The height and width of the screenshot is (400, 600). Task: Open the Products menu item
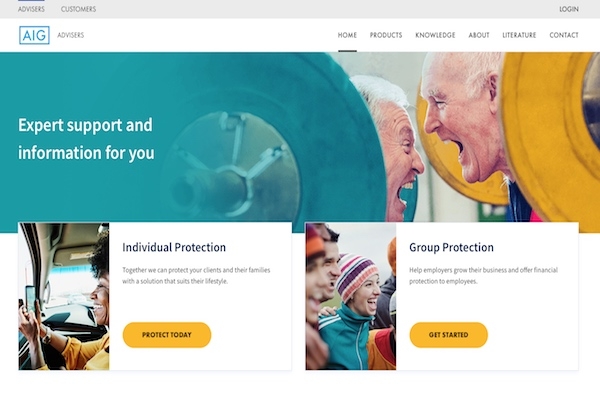coord(386,35)
